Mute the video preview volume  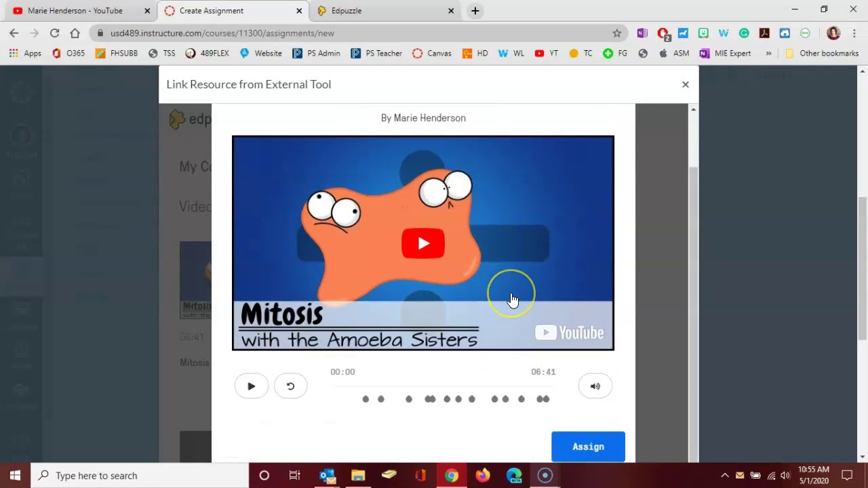tap(595, 386)
